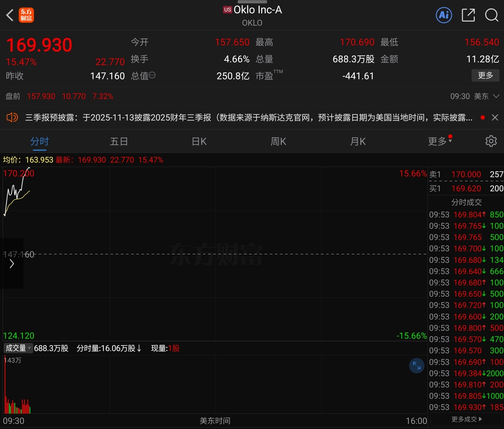Tap the back arrow icon
The image size is (504, 429).
tap(10, 15)
